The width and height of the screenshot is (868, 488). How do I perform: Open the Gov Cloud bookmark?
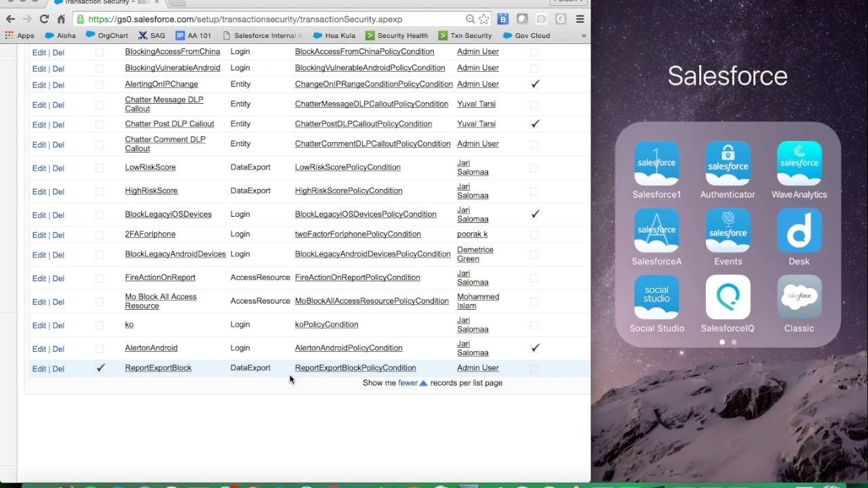coord(526,35)
